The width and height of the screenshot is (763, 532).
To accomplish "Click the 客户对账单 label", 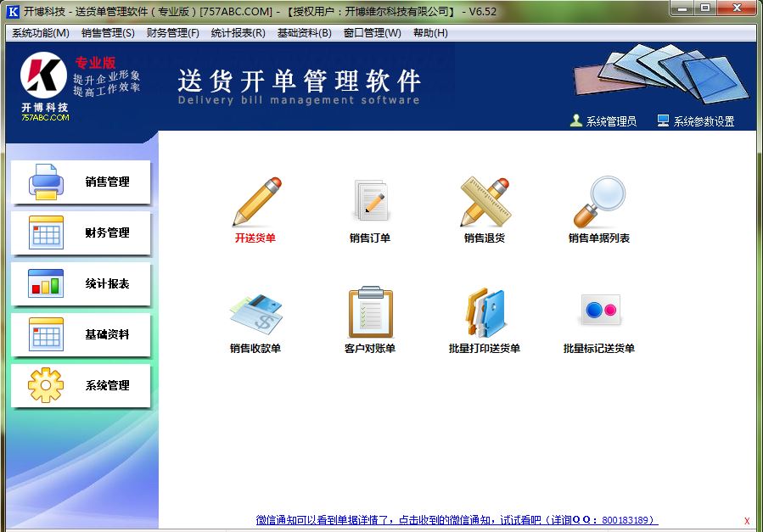I will (x=370, y=348).
